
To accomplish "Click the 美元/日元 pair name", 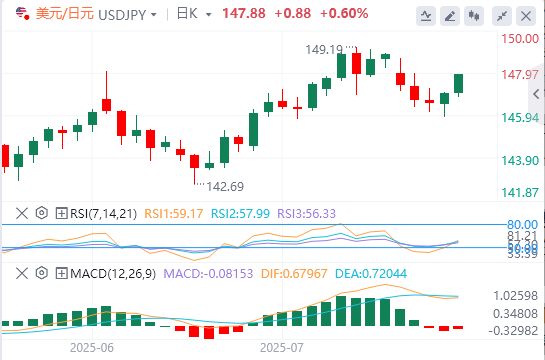I will 65,14.
